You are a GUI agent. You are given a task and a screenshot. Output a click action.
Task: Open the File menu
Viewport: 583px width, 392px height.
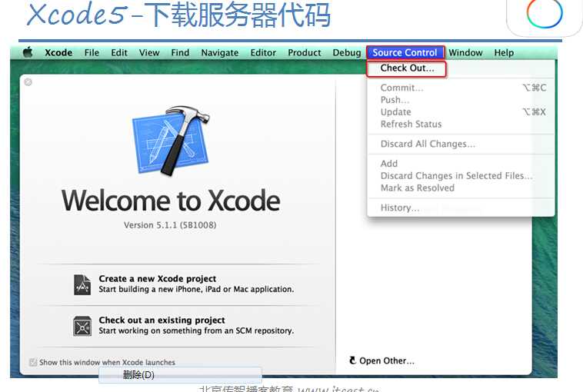92,53
